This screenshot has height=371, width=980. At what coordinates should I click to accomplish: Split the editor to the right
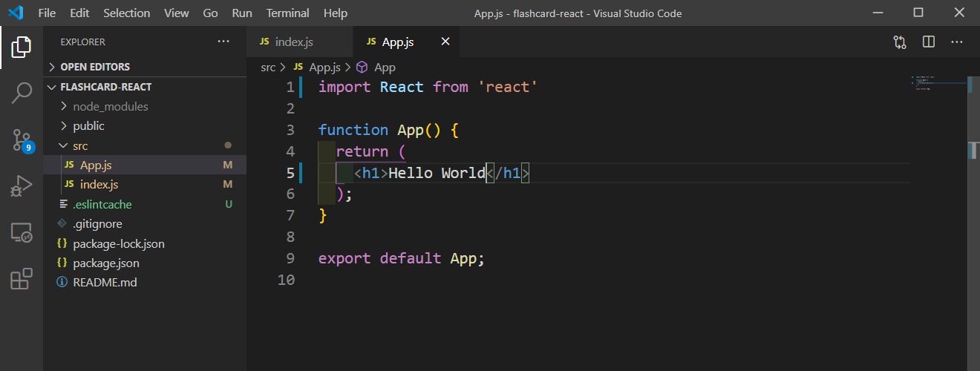tap(928, 42)
